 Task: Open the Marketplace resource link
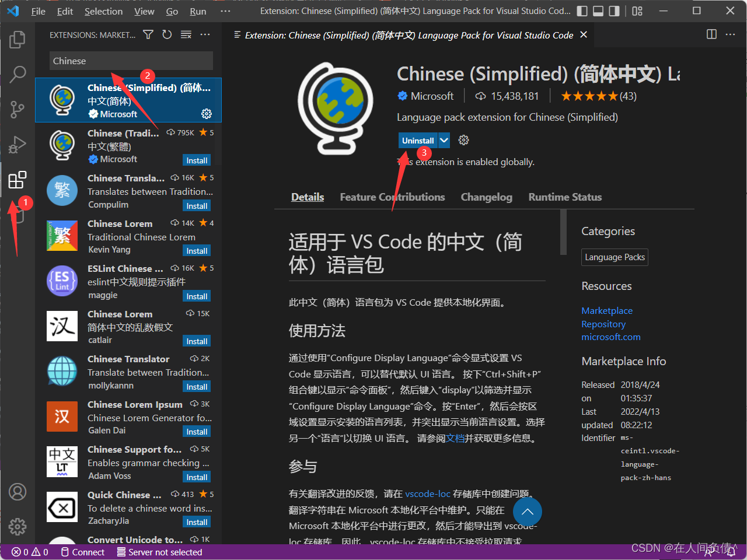click(x=607, y=311)
